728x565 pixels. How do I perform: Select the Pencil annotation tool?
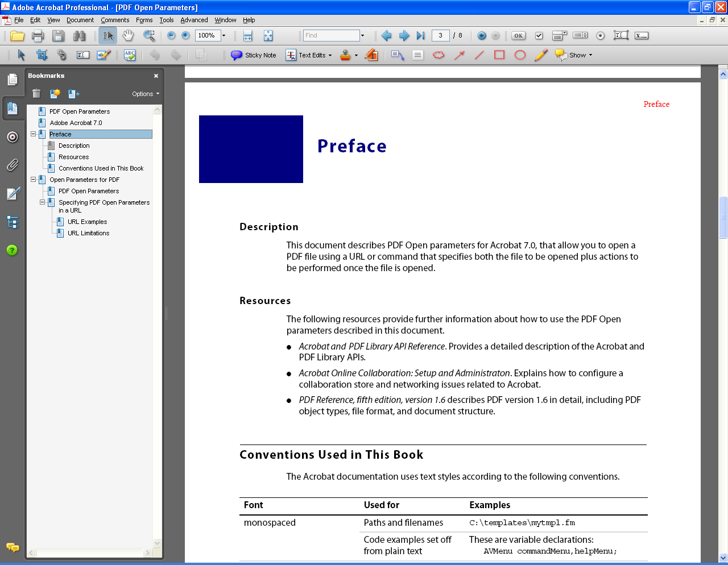coord(540,55)
